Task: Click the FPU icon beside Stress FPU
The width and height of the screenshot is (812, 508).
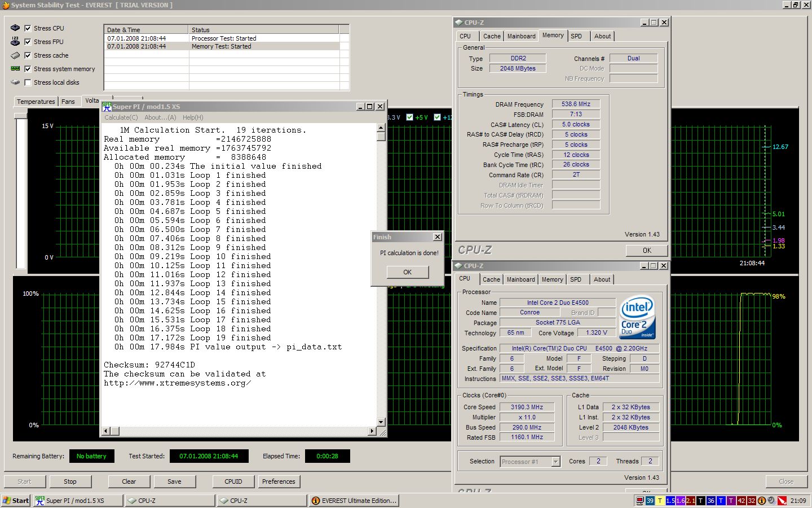Action: (x=15, y=41)
